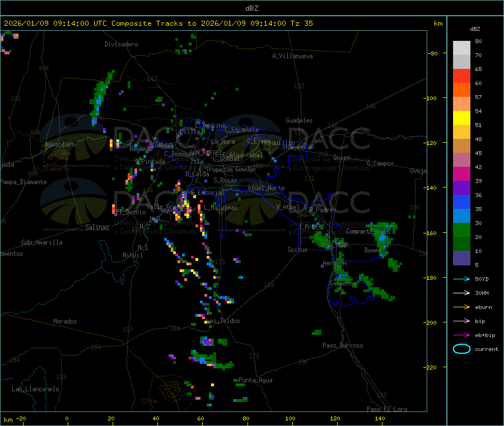Pick the slate-purple bottom swatch of dBZ scale
Viewport: 504px width, 426px height.
(461, 258)
